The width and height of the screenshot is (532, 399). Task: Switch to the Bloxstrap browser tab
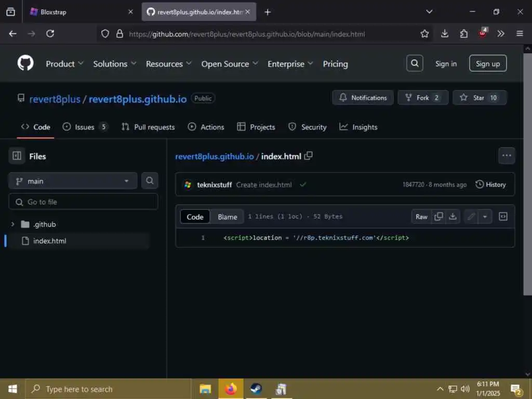[81, 12]
